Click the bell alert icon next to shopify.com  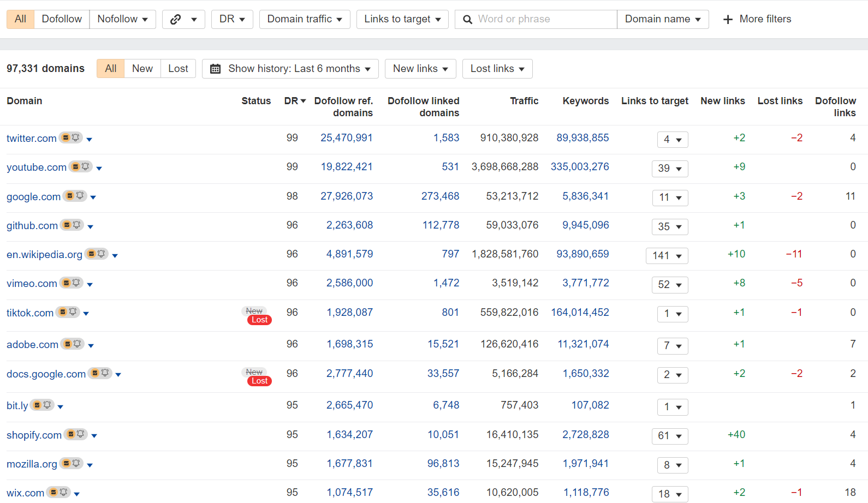pyautogui.click(x=81, y=434)
